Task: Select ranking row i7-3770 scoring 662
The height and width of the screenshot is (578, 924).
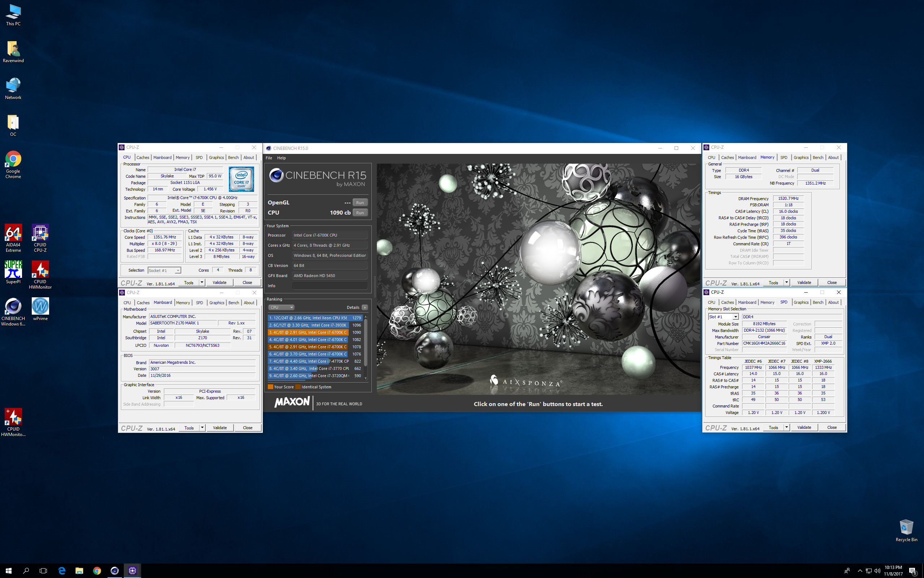Action: coord(315,368)
